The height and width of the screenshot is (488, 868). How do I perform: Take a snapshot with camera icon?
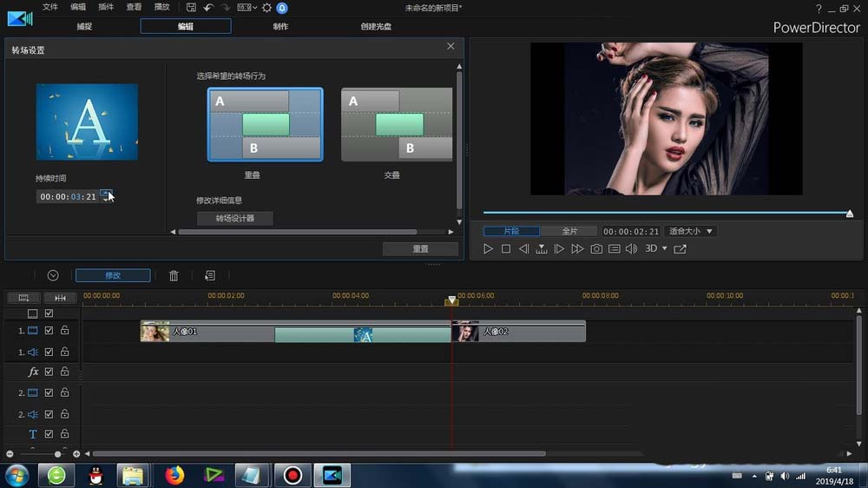point(596,248)
